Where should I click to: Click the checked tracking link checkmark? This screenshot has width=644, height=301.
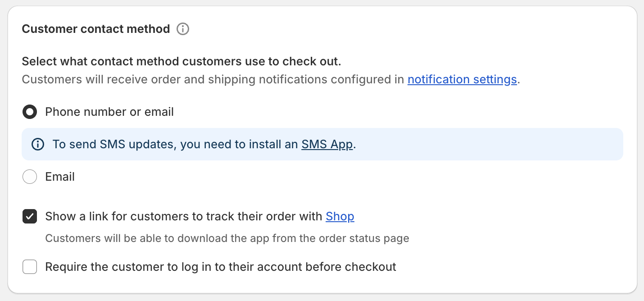(29, 216)
